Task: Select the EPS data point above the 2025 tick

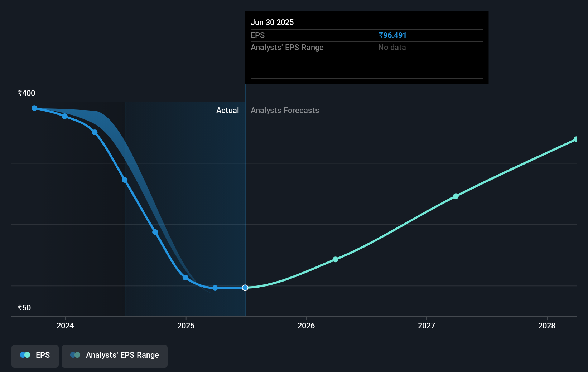Action: point(185,278)
